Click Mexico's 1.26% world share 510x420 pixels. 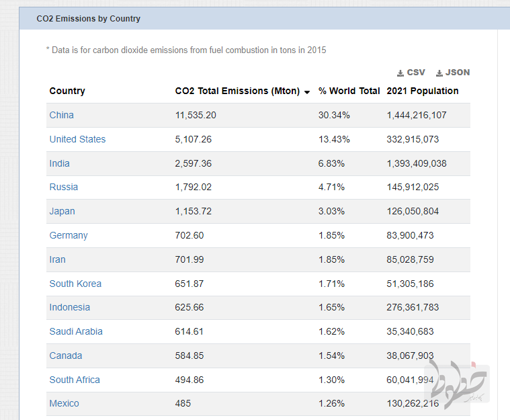[331, 403]
